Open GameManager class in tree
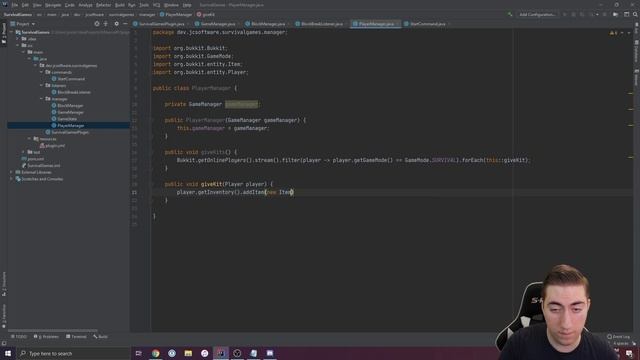 click(68, 112)
